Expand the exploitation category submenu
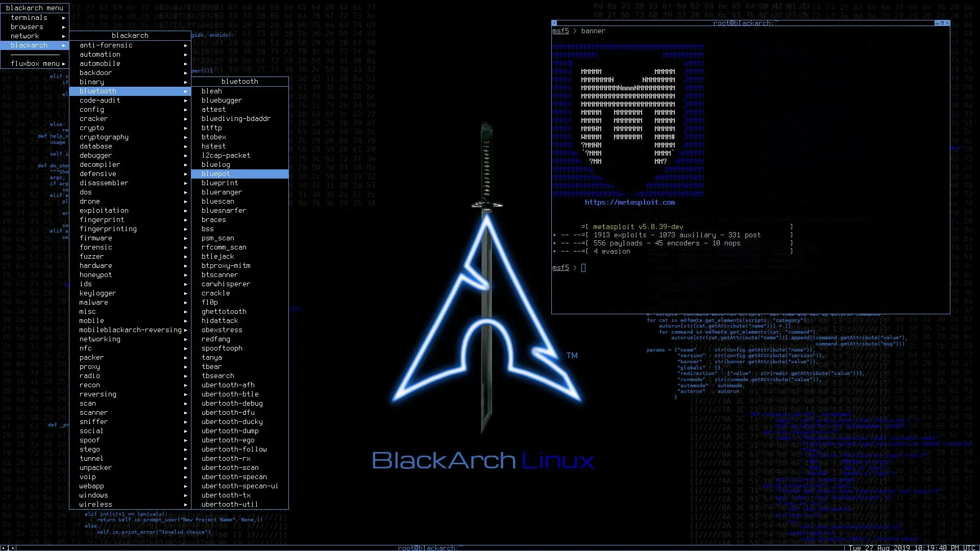 pos(104,210)
